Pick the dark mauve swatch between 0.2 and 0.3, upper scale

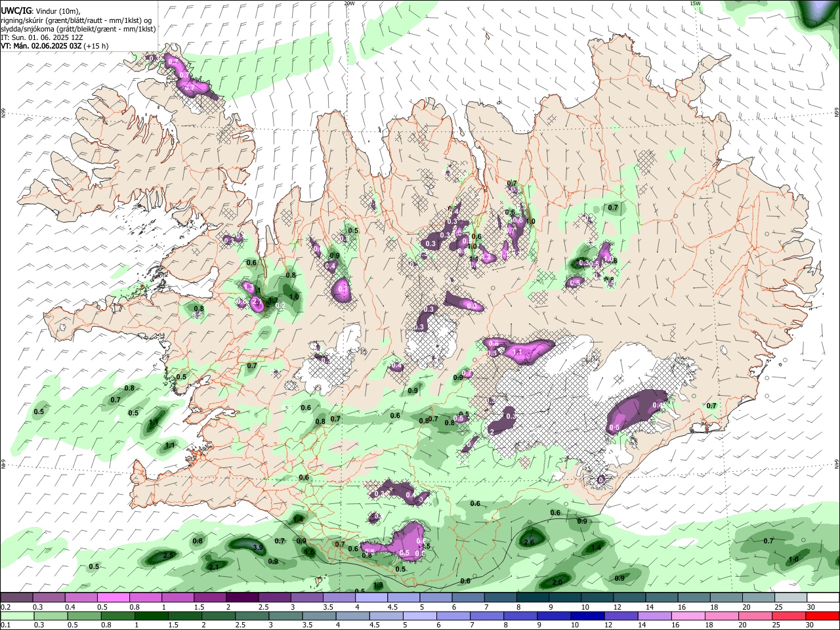(16, 598)
